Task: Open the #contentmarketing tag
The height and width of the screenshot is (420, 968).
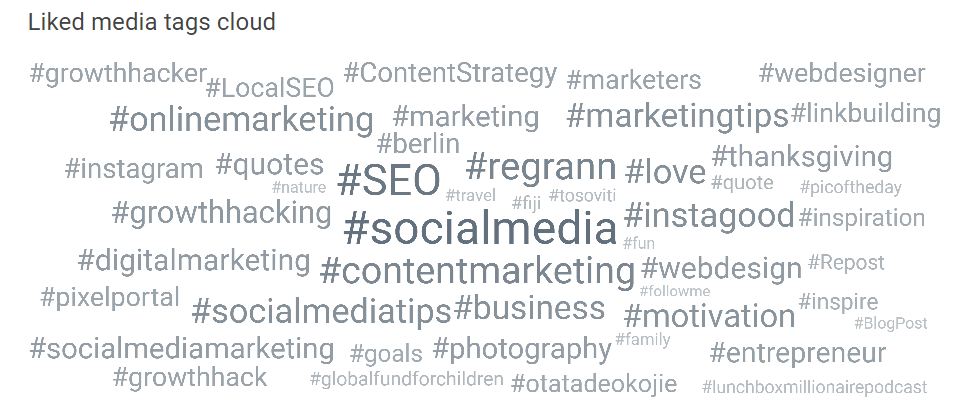Action: [477, 271]
